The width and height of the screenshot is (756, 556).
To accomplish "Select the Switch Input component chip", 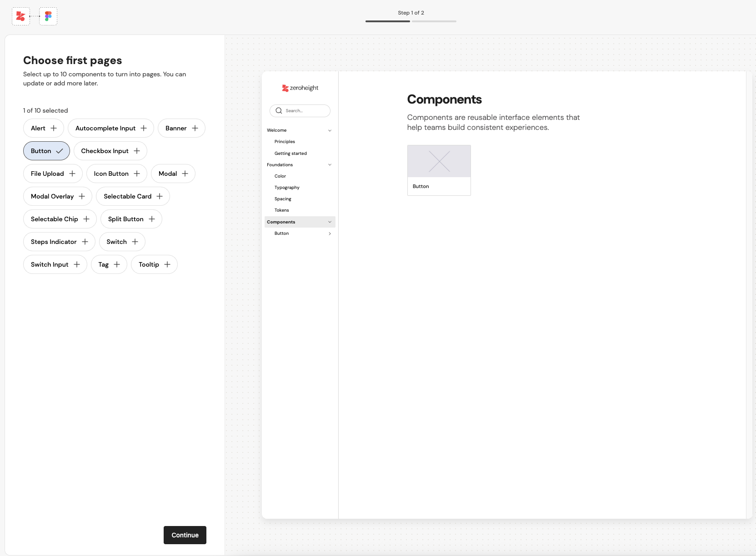I will [x=55, y=264].
